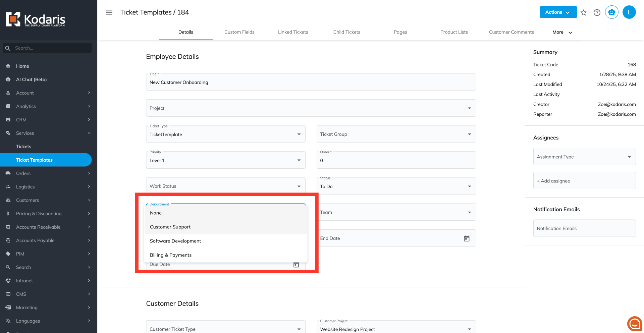Open the chat support bubble

pyautogui.click(x=635, y=324)
